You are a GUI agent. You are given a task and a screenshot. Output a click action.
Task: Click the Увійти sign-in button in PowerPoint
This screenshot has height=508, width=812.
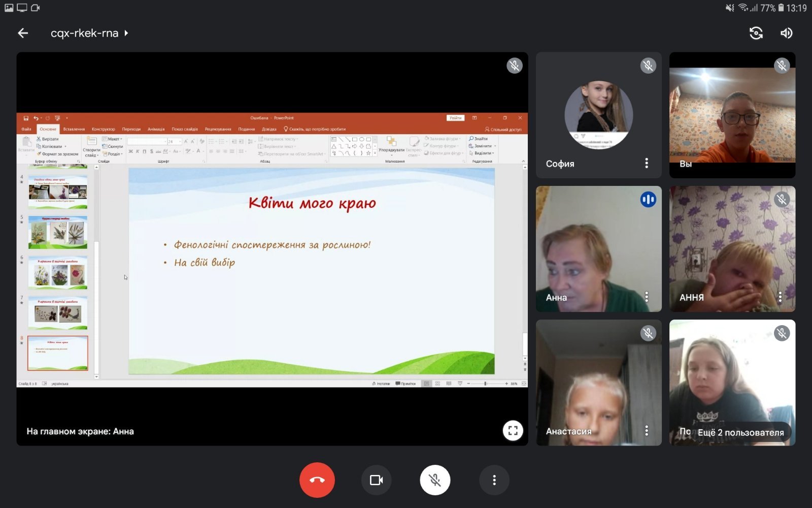tap(455, 118)
